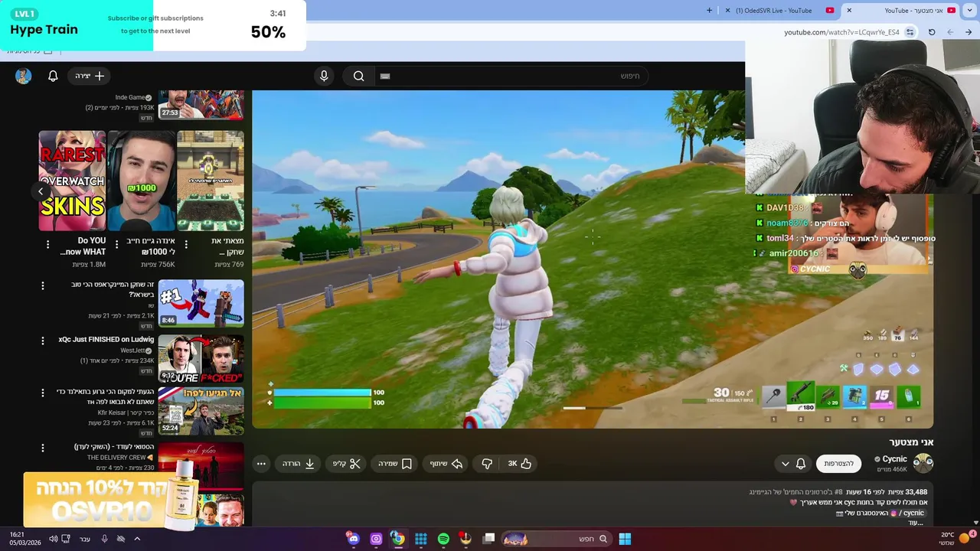Screen dimensions: 980x551
Task: Open options for אינדה גיים חייב short
Action: pyautogui.click(x=116, y=245)
